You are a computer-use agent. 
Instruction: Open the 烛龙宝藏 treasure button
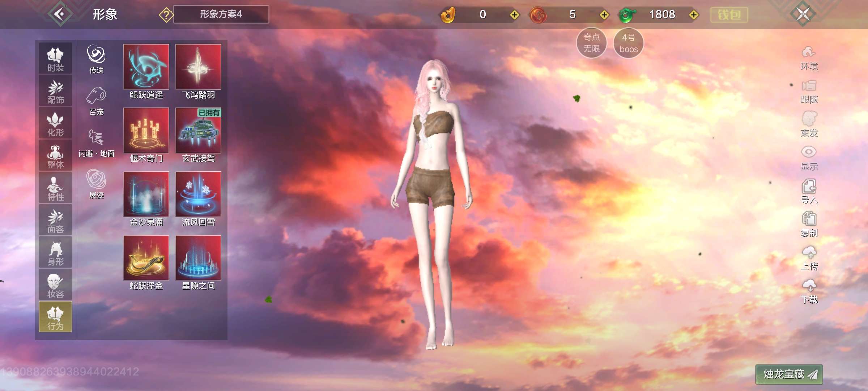[789, 374]
